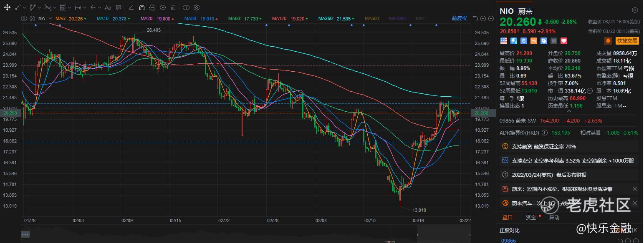This screenshot has height=243, width=644.
Task: Open distance ruler tool dropdown arrow
Action: [84, 8]
